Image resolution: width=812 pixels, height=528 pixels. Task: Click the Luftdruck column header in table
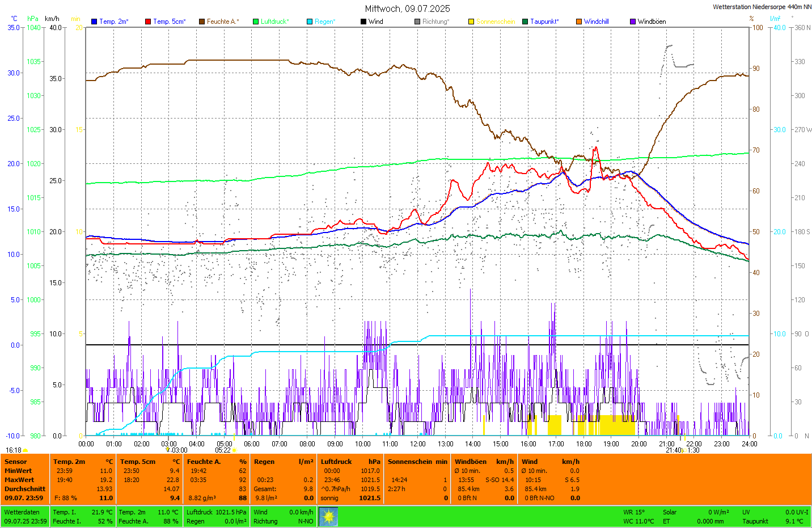pyautogui.click(x=336, y=462)
